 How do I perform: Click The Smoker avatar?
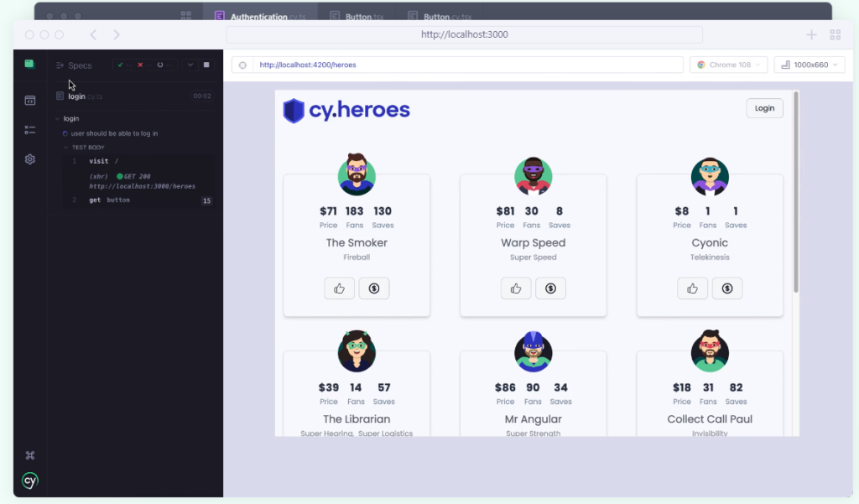pos(357,174)
